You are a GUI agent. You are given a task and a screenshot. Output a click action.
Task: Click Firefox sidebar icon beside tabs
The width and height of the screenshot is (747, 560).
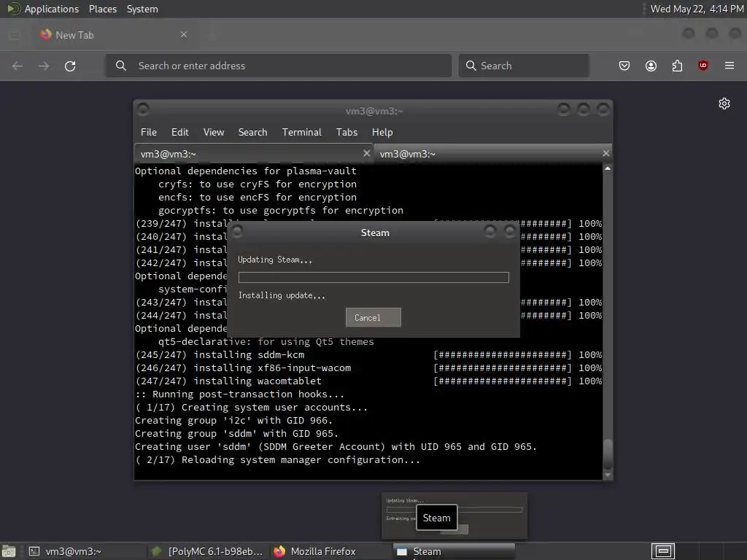click(15, 35)
